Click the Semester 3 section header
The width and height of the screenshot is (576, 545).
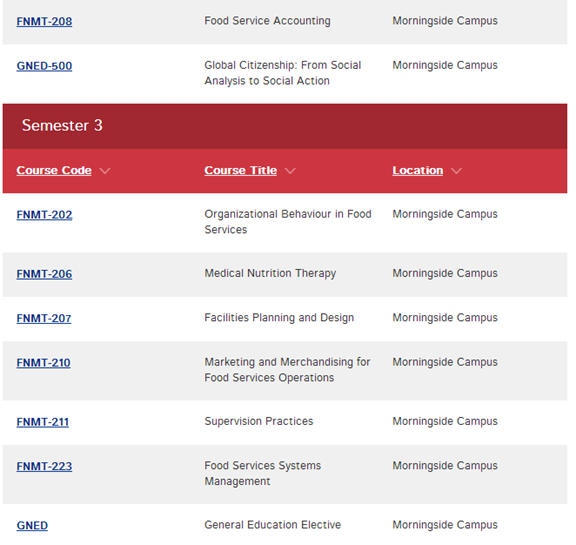pyautogui.click(x=285, y=126)
